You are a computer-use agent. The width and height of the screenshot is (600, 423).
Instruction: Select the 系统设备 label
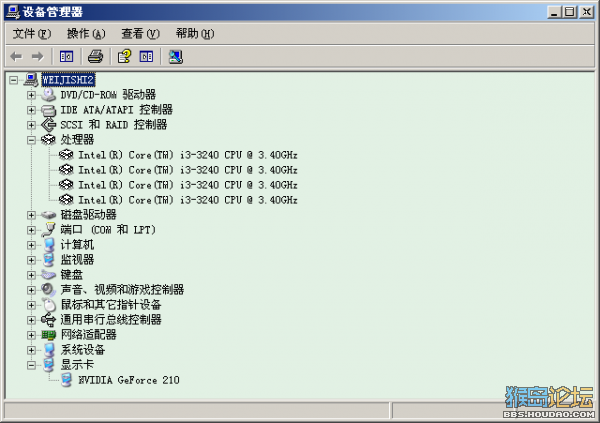coord(83,350)
